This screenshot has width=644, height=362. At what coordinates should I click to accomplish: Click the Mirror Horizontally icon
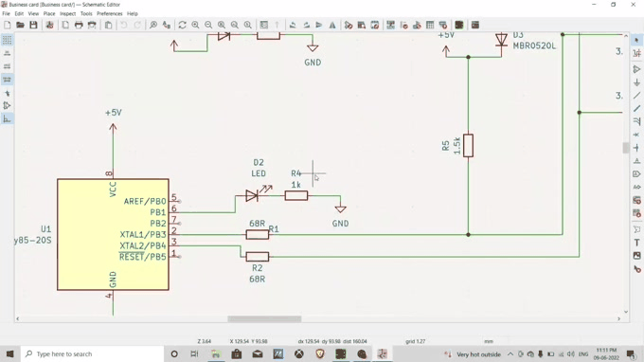[332, 25]
